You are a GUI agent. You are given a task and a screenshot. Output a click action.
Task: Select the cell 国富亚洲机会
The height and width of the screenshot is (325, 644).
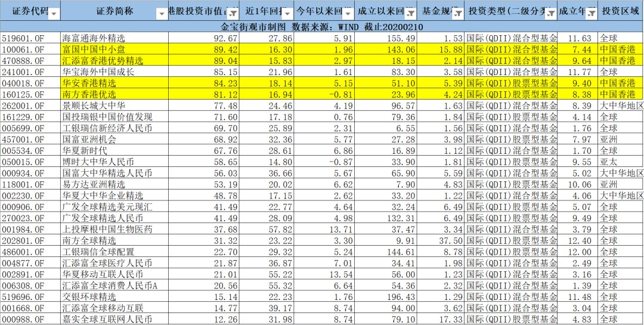click(x=114, y=139)
